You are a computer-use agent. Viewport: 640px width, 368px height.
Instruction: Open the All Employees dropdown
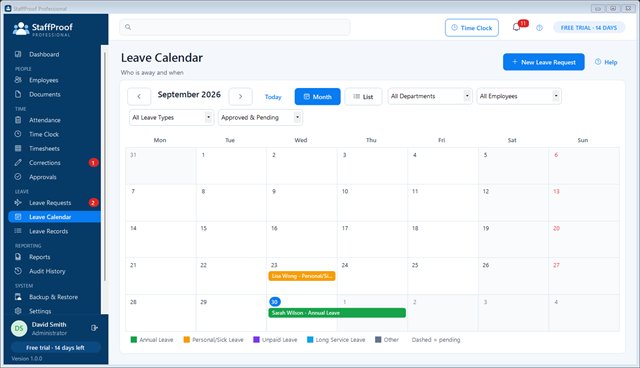pyautogui.click(x=519, y=96)
